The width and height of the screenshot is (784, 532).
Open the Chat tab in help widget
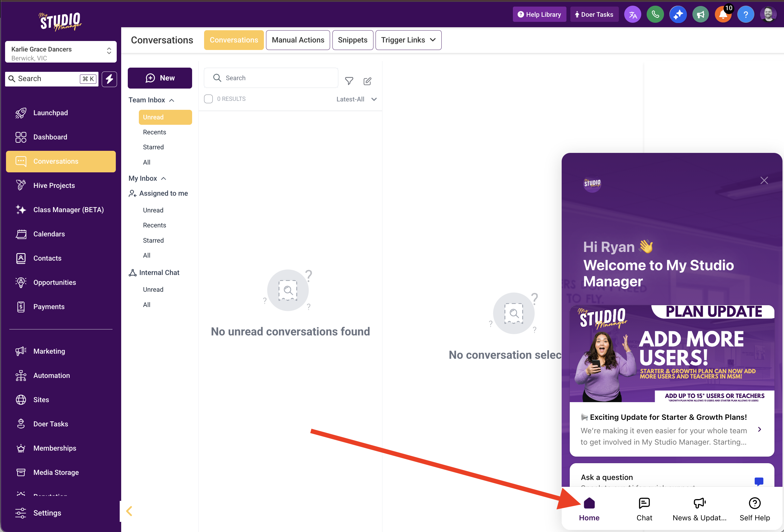pyautogui.click(x=644, y=509)
